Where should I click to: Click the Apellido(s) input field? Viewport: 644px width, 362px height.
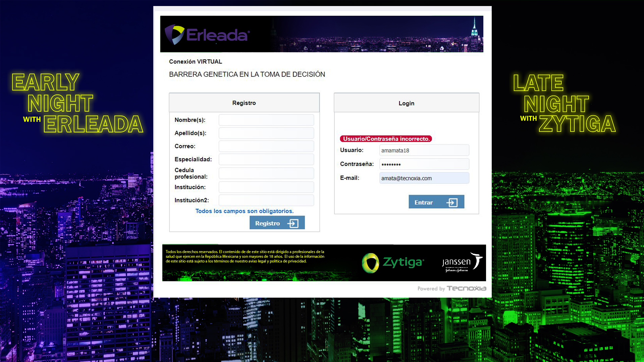coord(266,133)
